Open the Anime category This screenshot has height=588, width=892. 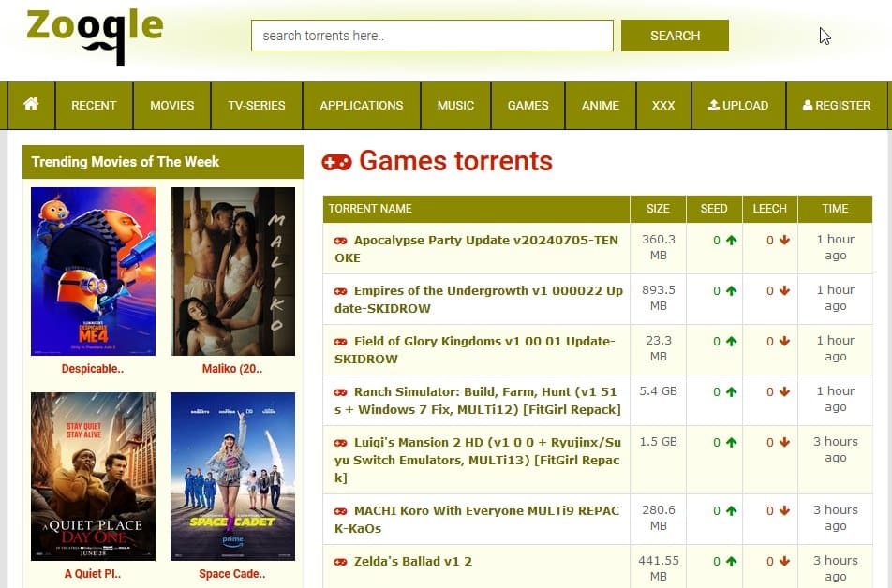point(601,105)
